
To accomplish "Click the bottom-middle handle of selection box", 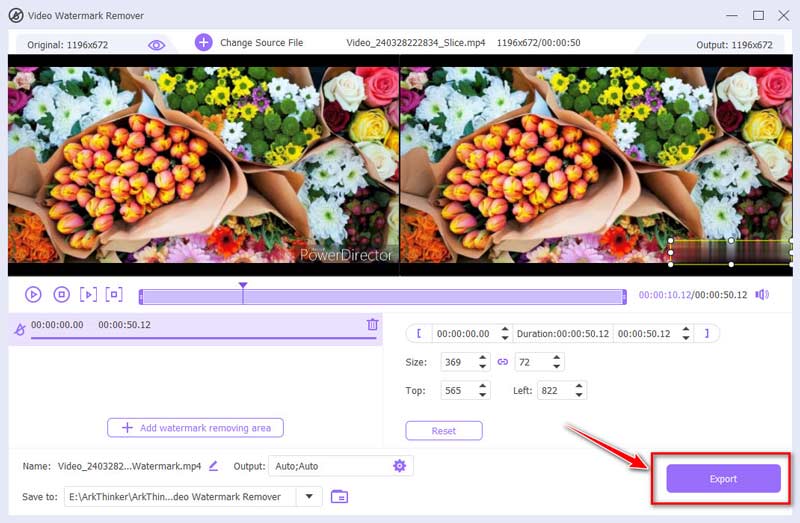I will pyautogui.click(x=731, y=264).
